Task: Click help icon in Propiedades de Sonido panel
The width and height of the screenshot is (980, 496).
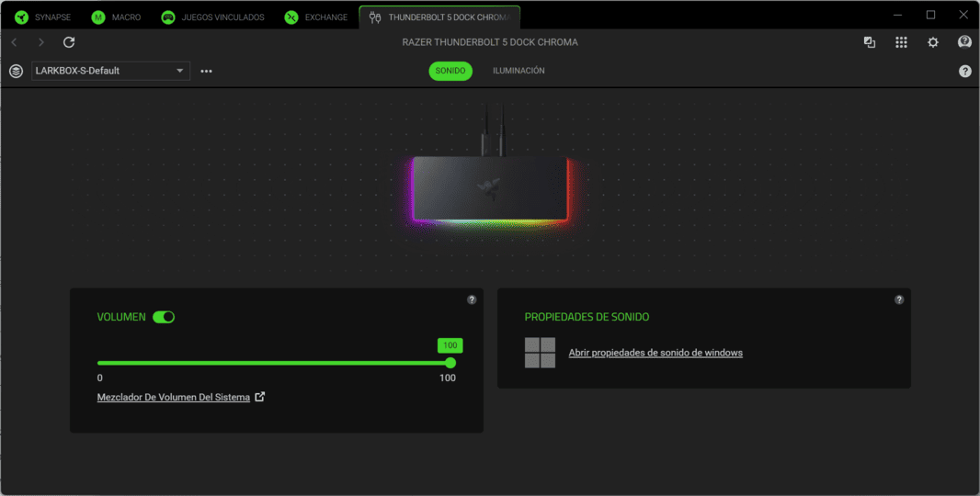Action: coord(899,299)
